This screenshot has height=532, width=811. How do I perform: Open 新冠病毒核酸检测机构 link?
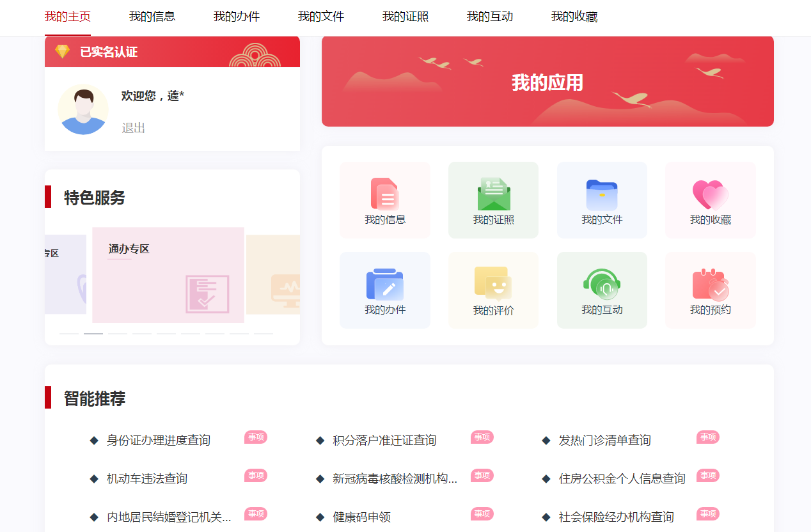[395, 479]
